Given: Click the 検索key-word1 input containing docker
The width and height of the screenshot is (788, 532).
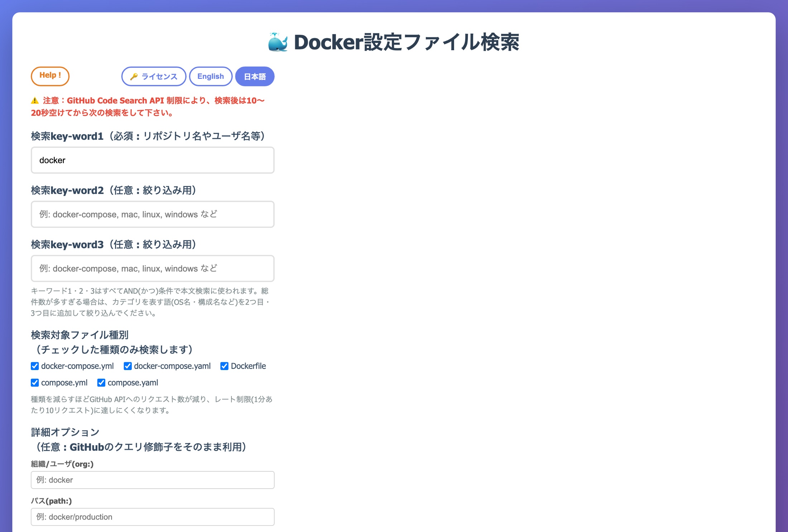Looking at the screenshot, I should click(153, 160).
